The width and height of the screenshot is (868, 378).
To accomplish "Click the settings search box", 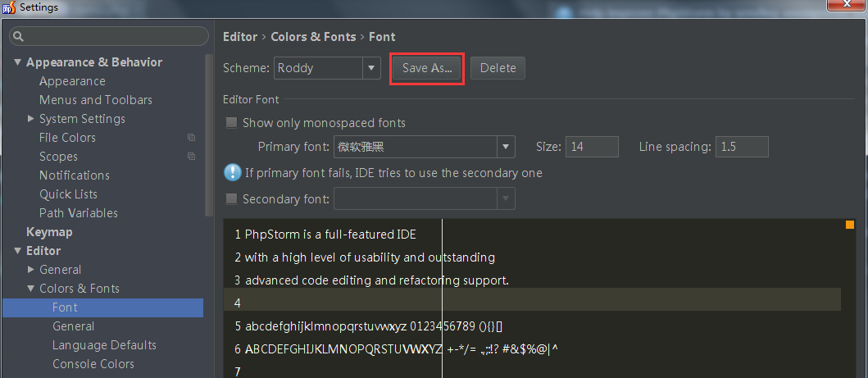I will pos(109,37).
